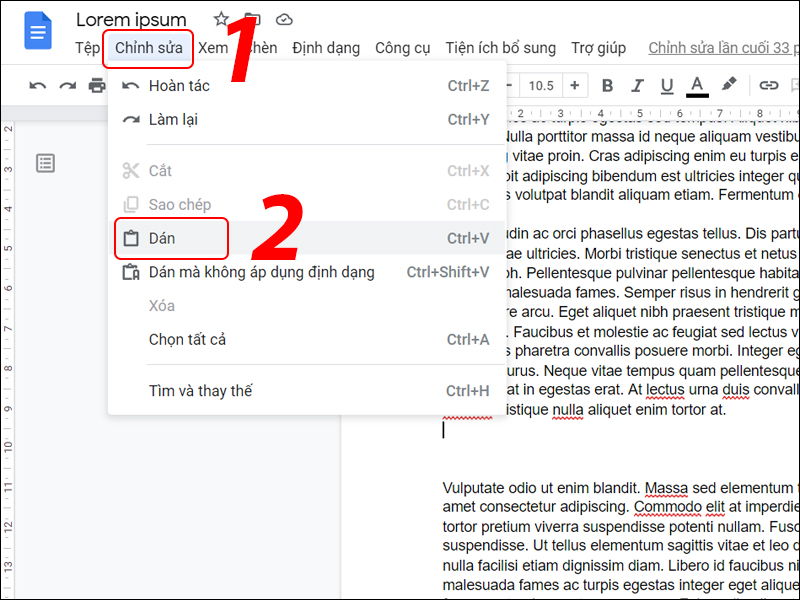
Task: Increase font size with the plus stepper
Action: [x=575, y=85]
